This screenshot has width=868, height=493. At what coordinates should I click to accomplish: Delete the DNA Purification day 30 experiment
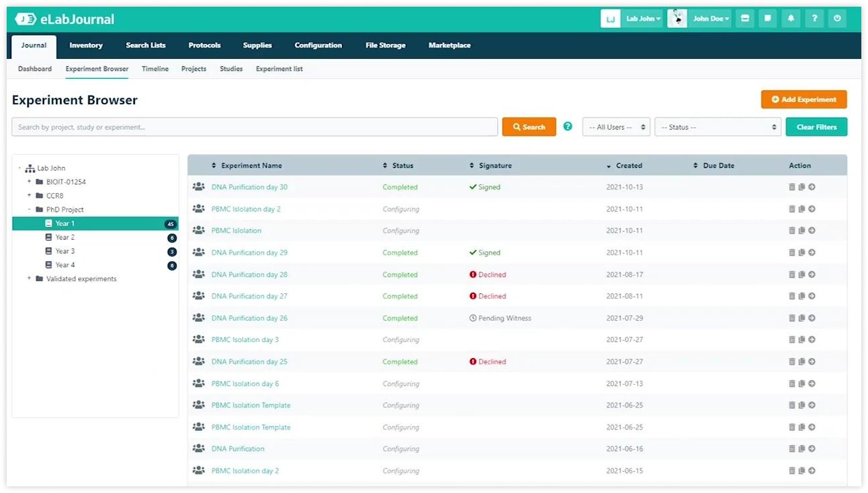coord(792,187)
